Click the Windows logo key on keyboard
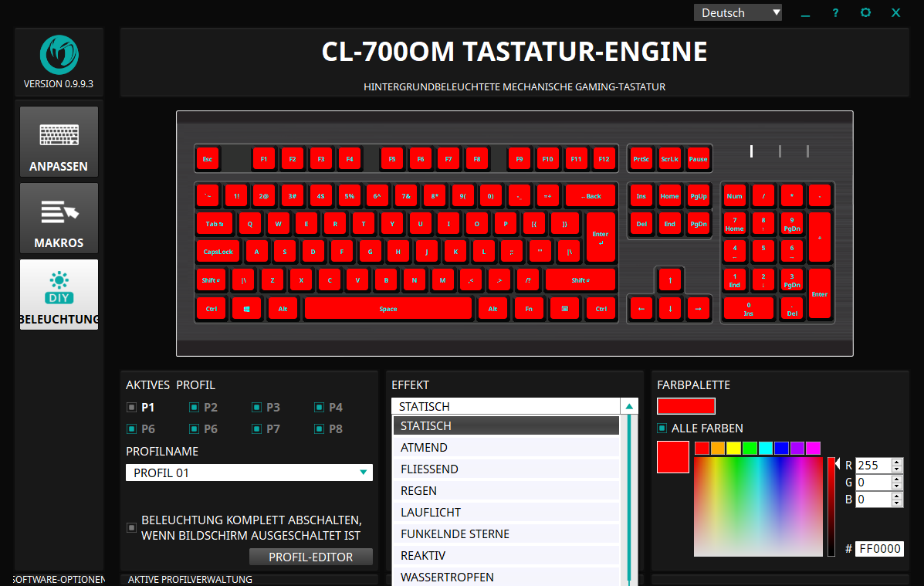This screenshot has width=924, height=586. (246, 309)
